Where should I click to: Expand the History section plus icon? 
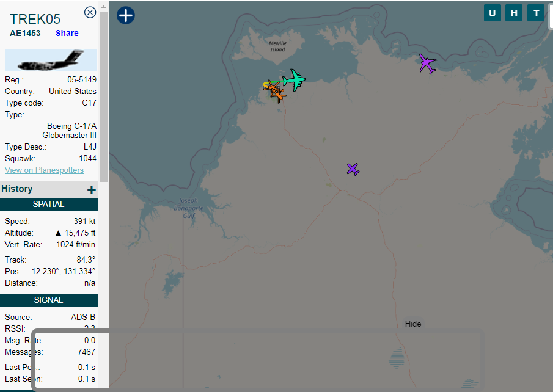tap(91, 190)
